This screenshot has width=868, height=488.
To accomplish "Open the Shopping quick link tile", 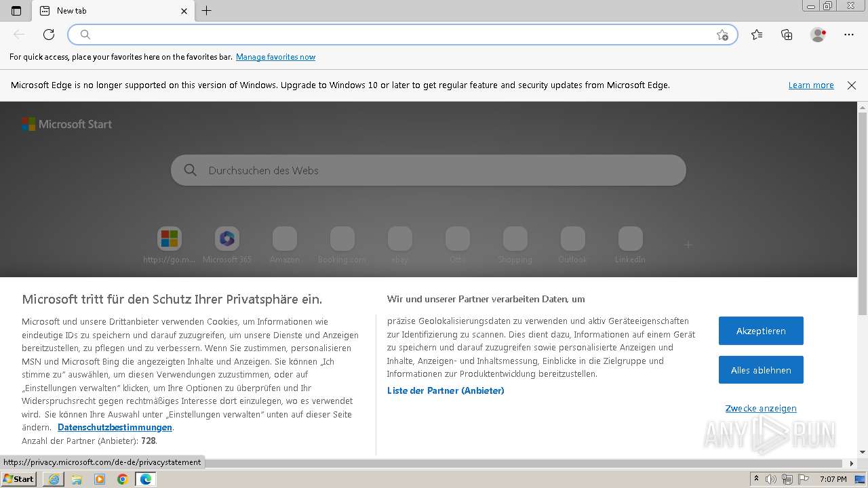I will pyautogui.click(x=515, y=245).
